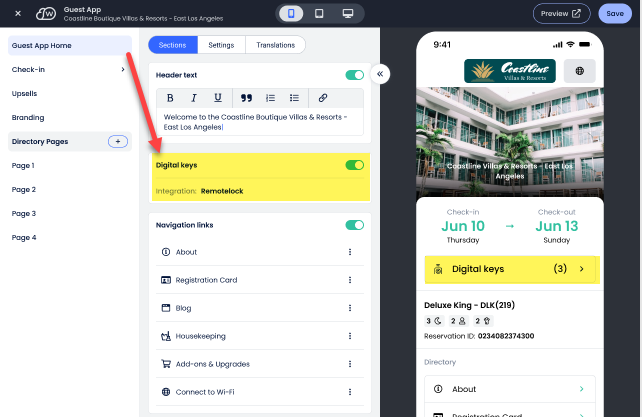This screenshot has height=417, width=642.
Task: Open options menu for Blog link
Action: point(350,308)
